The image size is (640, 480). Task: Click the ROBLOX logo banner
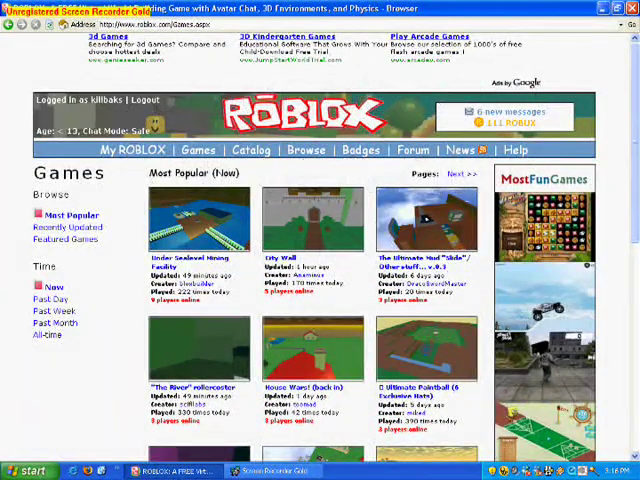[x=303, y=114]
